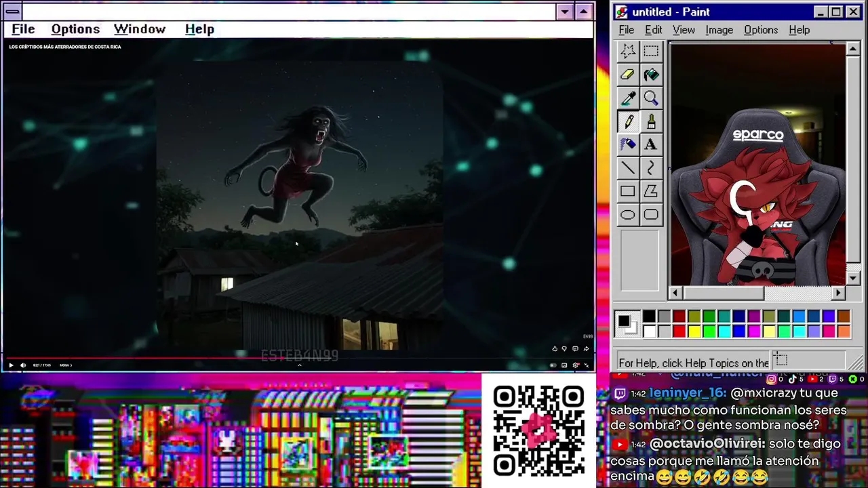Image resolution: width=868 pixels, height=488 pixels.
Task: Mute the video with the speaker icon
Action: [x=23, y=365]
